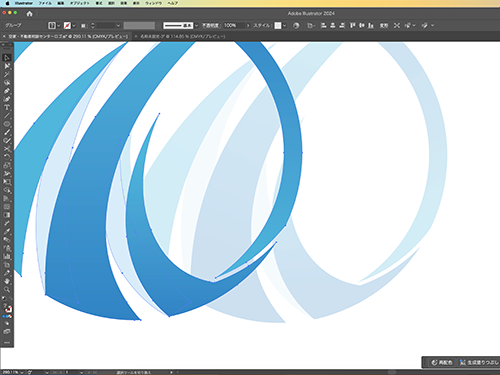The height and width of the screenshot is (375, 500).
Task: Swap fill and stroke in toolbar
Action: [10, 298]
